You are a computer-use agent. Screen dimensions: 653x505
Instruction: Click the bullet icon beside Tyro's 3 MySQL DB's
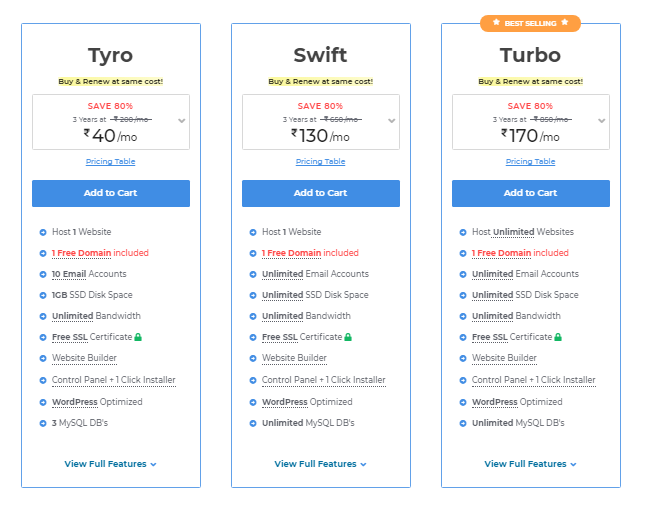43,422
